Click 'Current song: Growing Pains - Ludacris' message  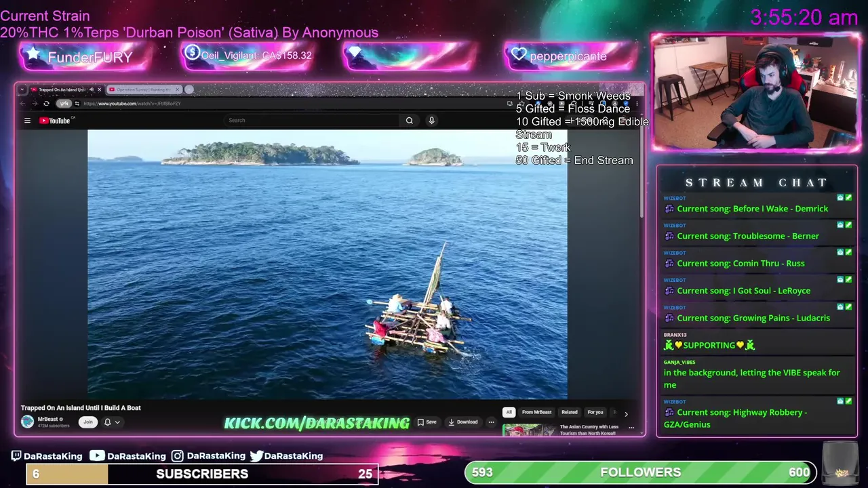point(753,318)
